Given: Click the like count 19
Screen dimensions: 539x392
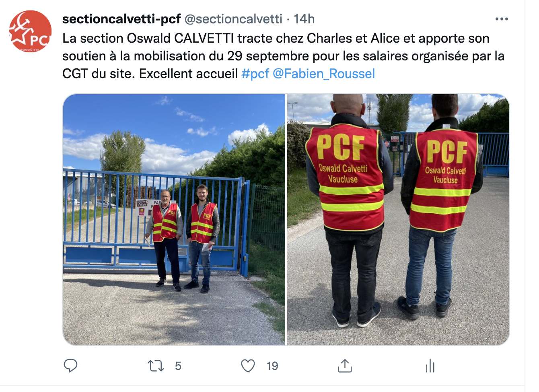Looking at the screenshot, I should [272, 366].
